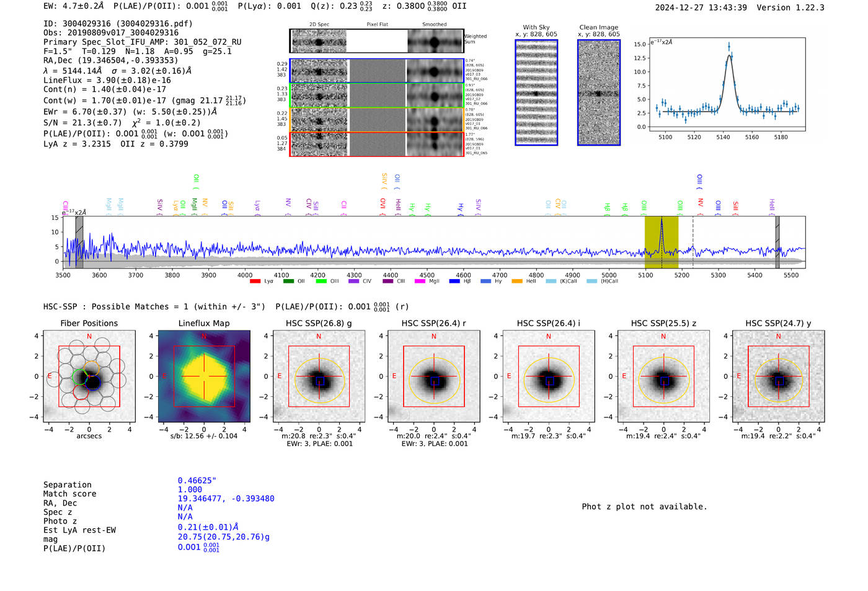Click the blue Hβ legend swatch
Screen dimensions: 868x591
click(x=454, y=282)
